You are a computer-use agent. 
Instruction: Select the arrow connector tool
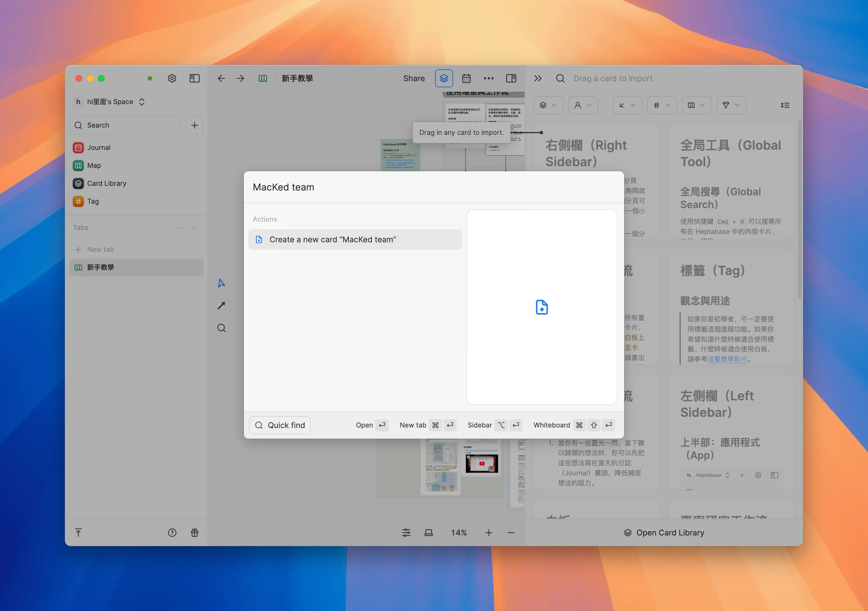(x=221, y=306)
